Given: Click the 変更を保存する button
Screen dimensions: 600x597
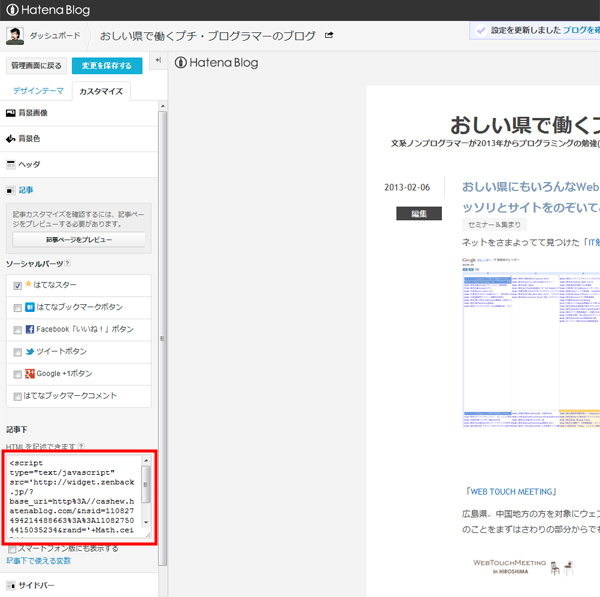Looking at the screenshot, I should pos(107,66).
